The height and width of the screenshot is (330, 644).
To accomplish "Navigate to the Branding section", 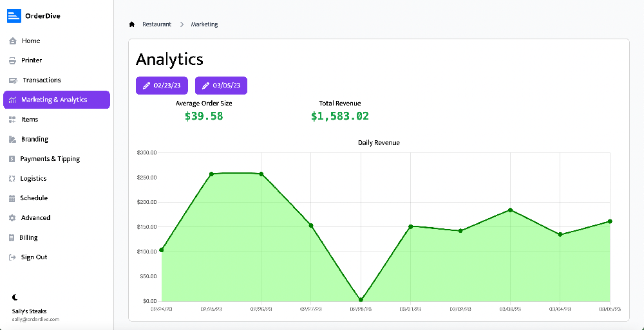I will click(57, 139).
